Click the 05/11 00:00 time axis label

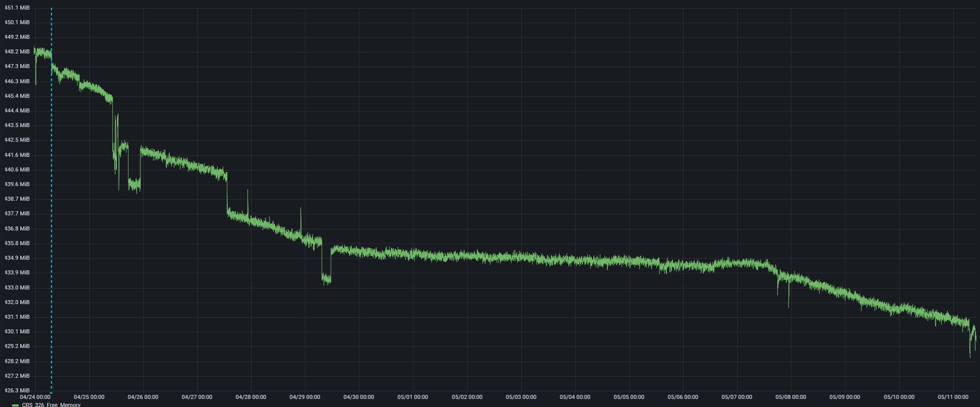(x=953, y=397)
